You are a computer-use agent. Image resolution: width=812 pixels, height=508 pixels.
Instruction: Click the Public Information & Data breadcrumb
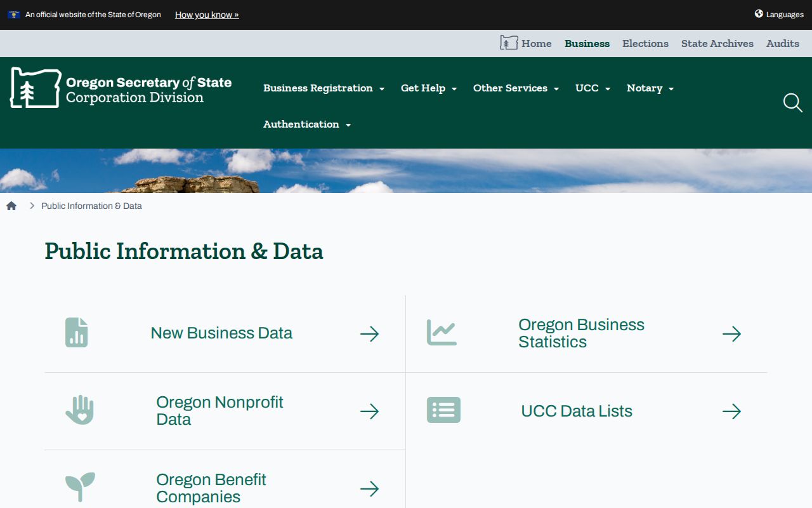pos(91,206)
